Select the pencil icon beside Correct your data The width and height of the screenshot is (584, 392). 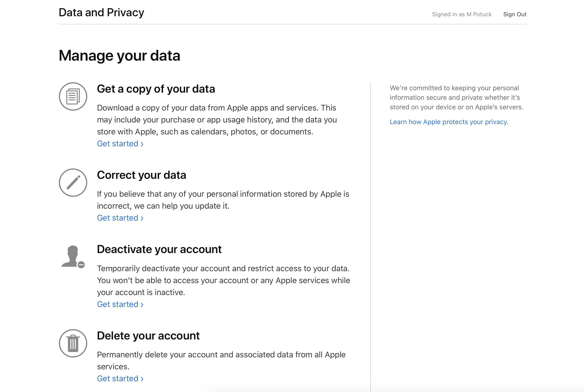click(73, 182)
